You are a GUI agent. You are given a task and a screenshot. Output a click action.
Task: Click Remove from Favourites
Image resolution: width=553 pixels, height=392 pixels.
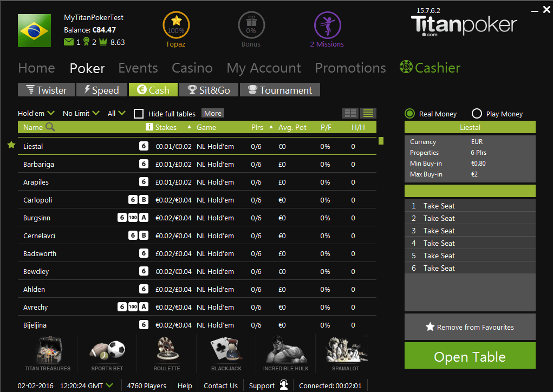click(x=470, y=327)
